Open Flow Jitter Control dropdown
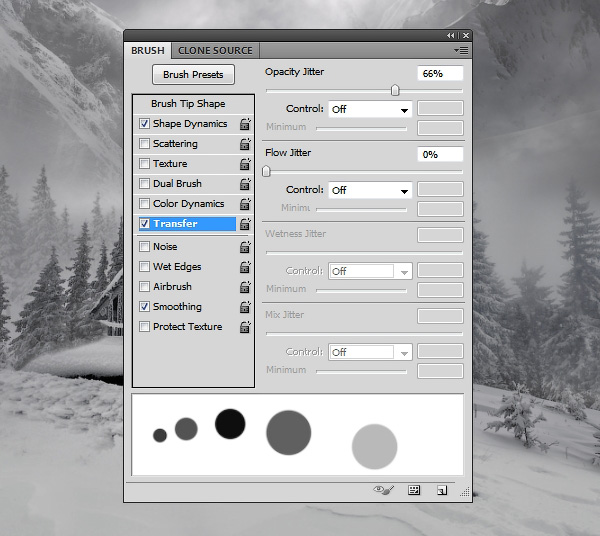Viewport: 600px width, 536px height. (370, 190)
